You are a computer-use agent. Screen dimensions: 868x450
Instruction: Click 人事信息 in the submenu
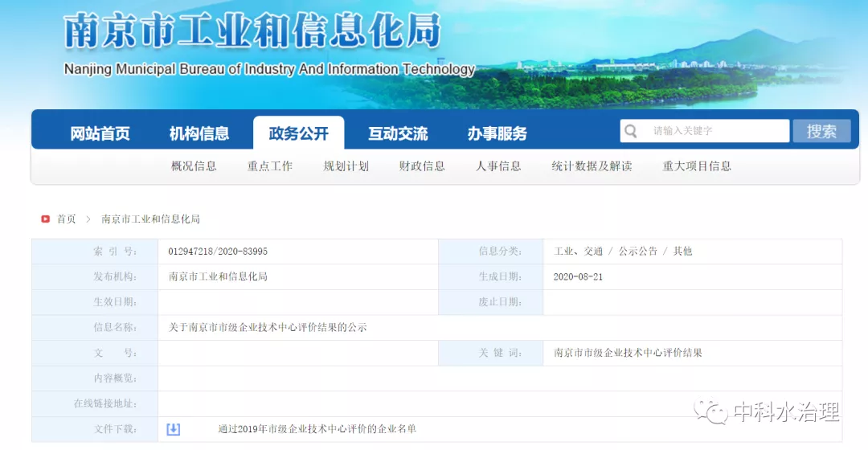click(498, 166)
